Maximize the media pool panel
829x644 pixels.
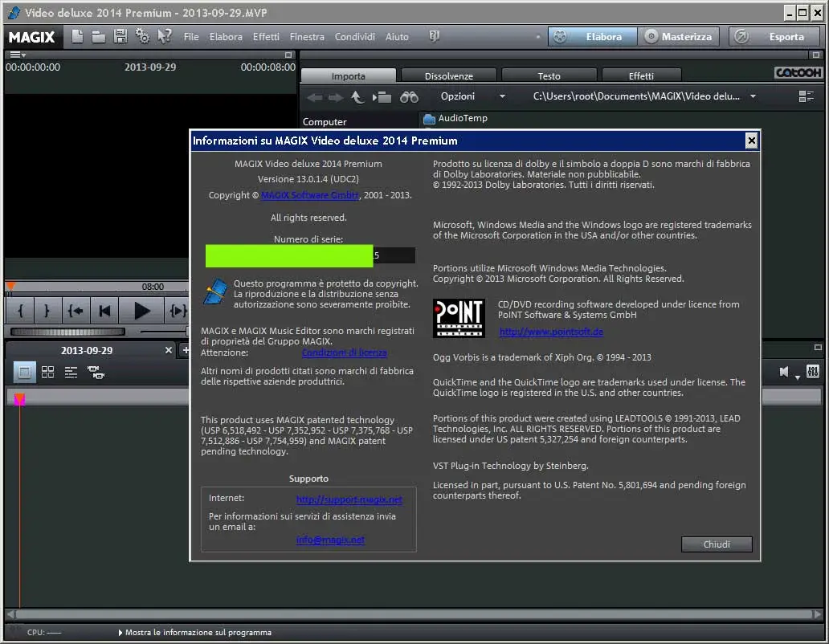point(816,55)
